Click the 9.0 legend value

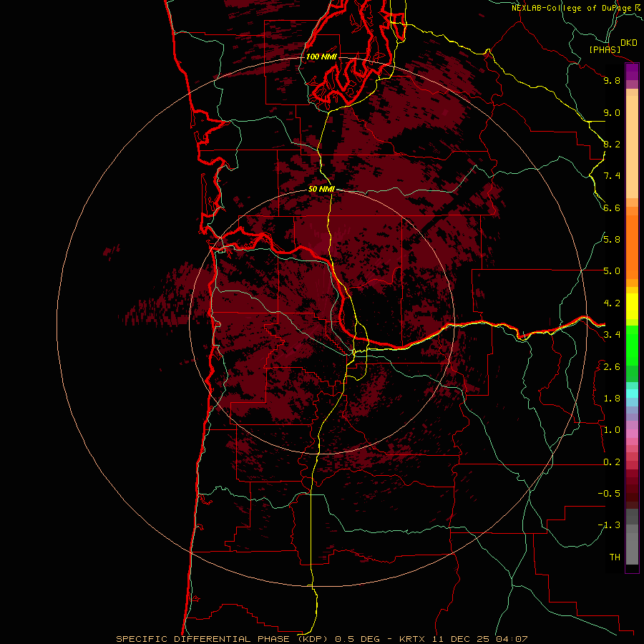(612, 112)
